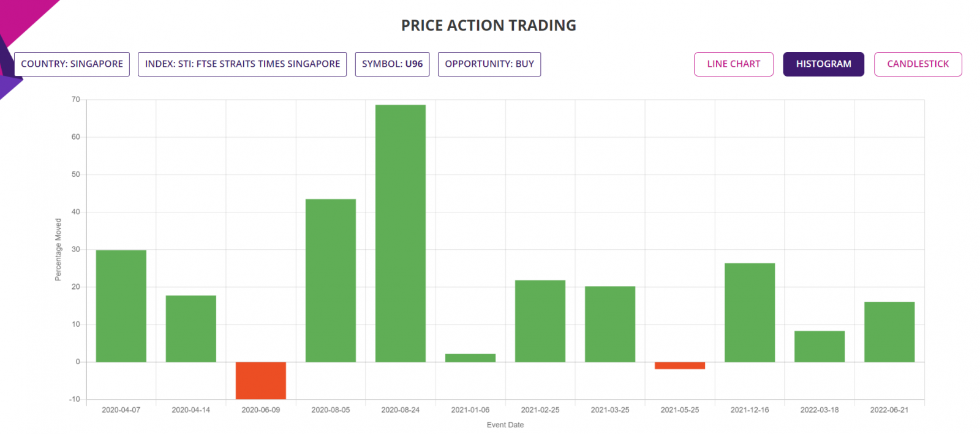The width and height of the screenshot is (980, 434).
Task: Click the x-axis label 2022-03-18
Action: [820, 410]
